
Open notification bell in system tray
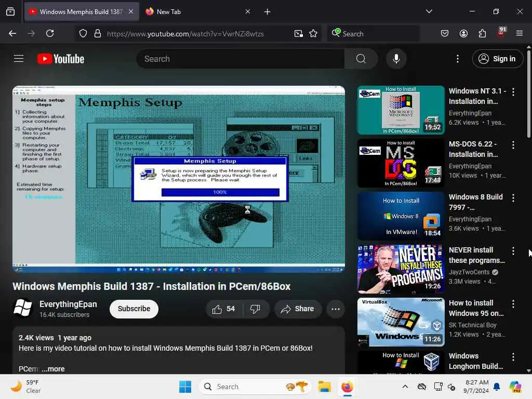pos(497,387)
